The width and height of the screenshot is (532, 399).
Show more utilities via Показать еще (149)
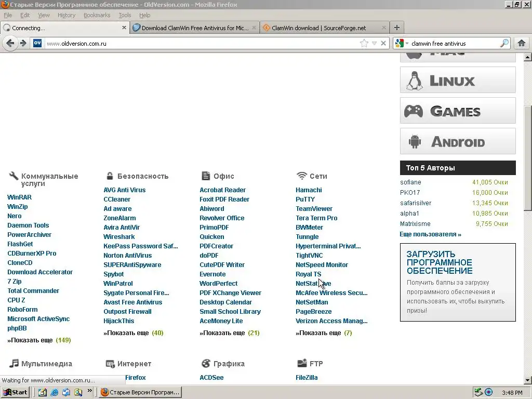(39, 340)
